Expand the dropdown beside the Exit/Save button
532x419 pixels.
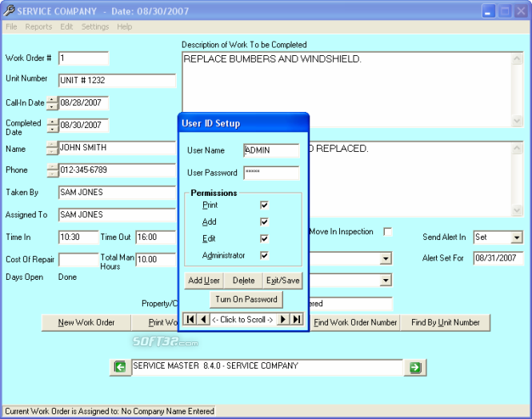tap(386, 280)
